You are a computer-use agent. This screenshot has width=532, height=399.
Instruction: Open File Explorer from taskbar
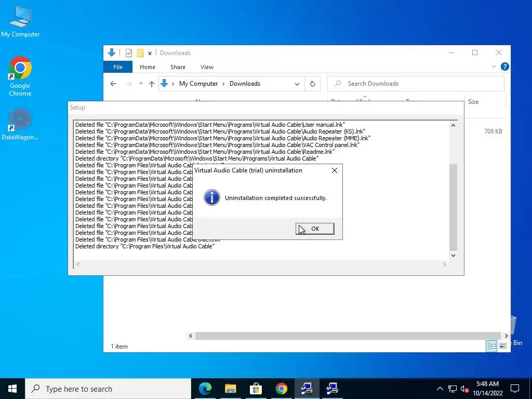(230, 389)
